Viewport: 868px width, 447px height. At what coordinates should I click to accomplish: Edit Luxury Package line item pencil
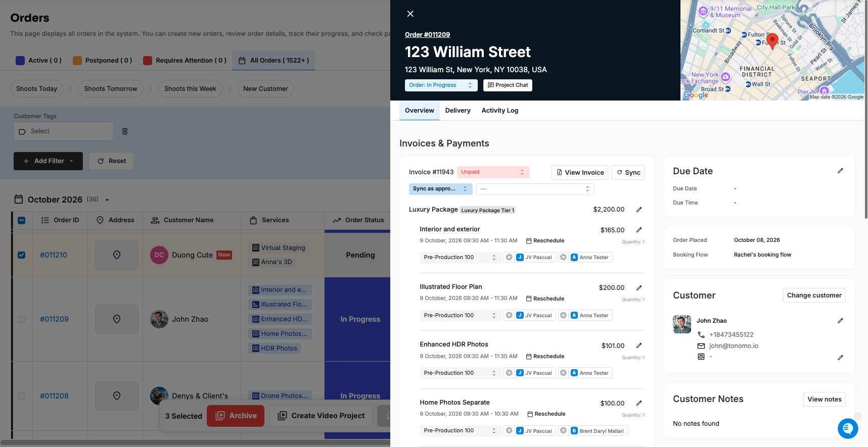[x=639, y=209]
